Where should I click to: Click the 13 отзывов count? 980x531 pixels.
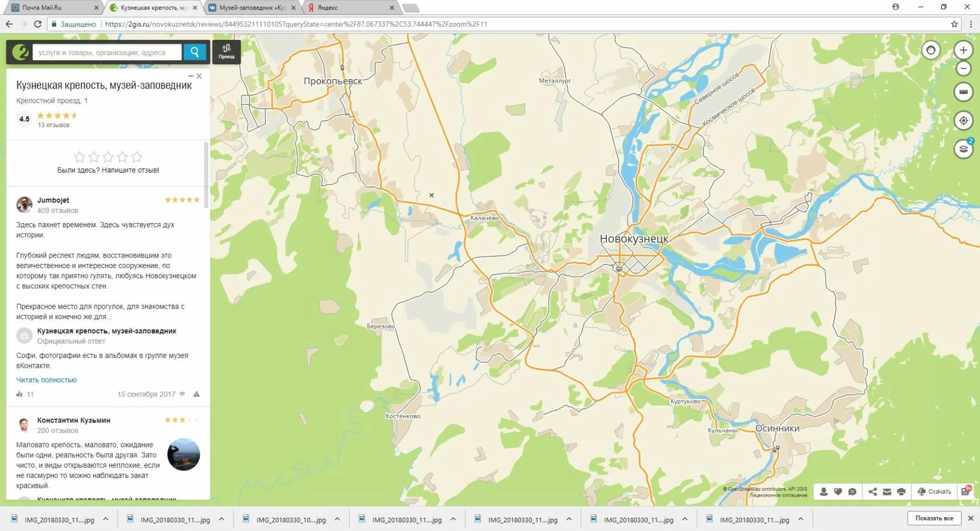pyautogui.click(x=54, y=125)
